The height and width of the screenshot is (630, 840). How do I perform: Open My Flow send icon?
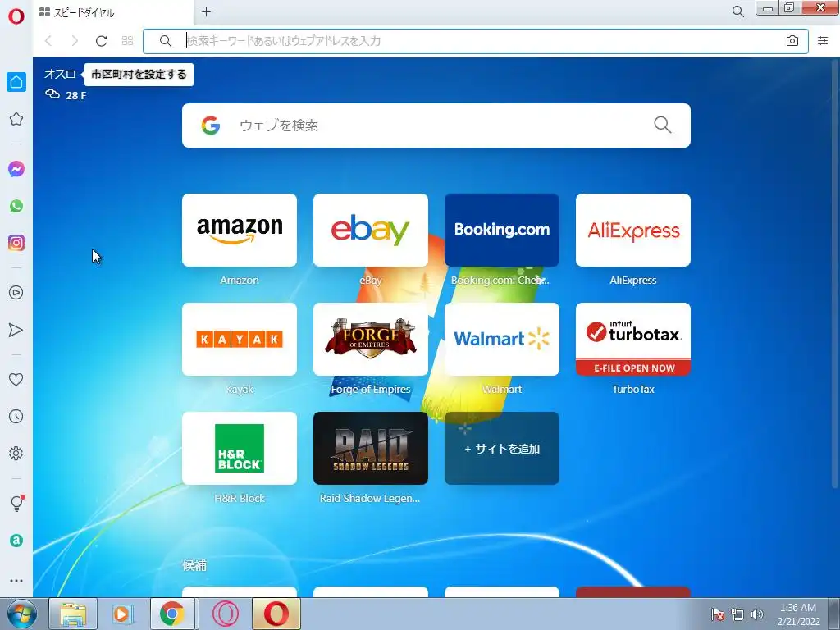pyautogui.click(x=16, y=330)
